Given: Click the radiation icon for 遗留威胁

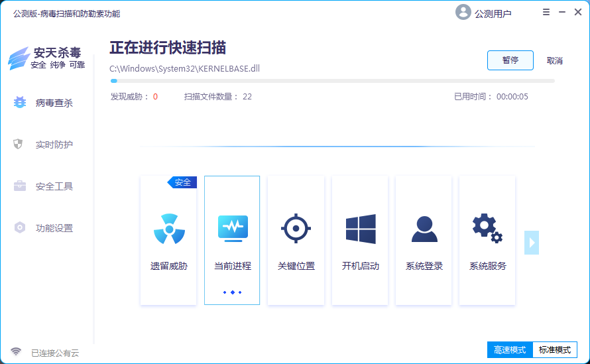Looking at the screenshot, I should 169,229.
